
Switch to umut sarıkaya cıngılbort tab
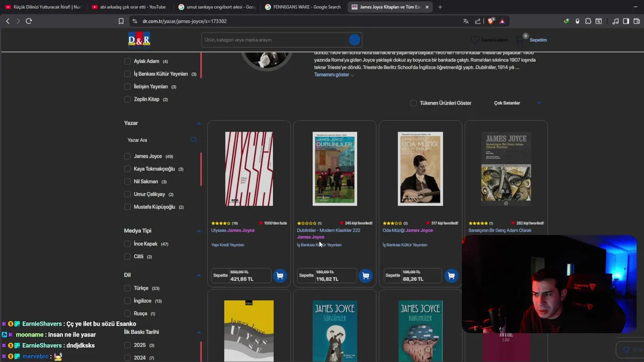click(x=216, y=7)
